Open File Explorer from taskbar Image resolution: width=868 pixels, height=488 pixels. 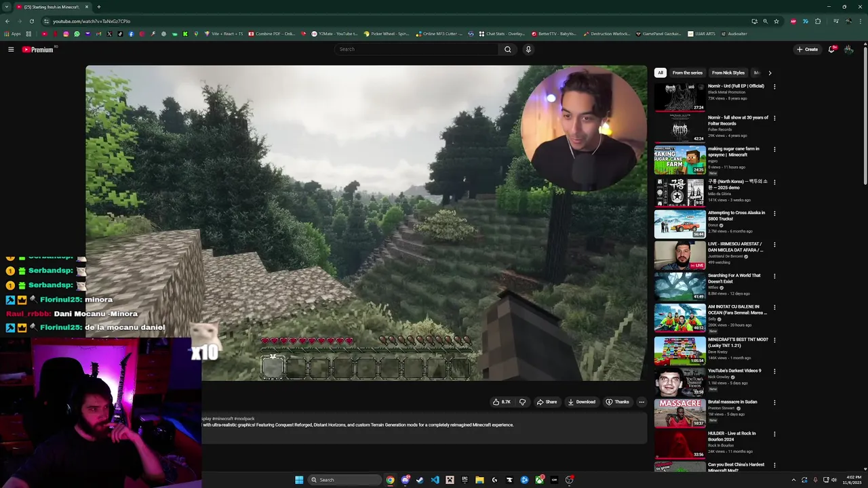pyautogui.click(x=479, y=480)
